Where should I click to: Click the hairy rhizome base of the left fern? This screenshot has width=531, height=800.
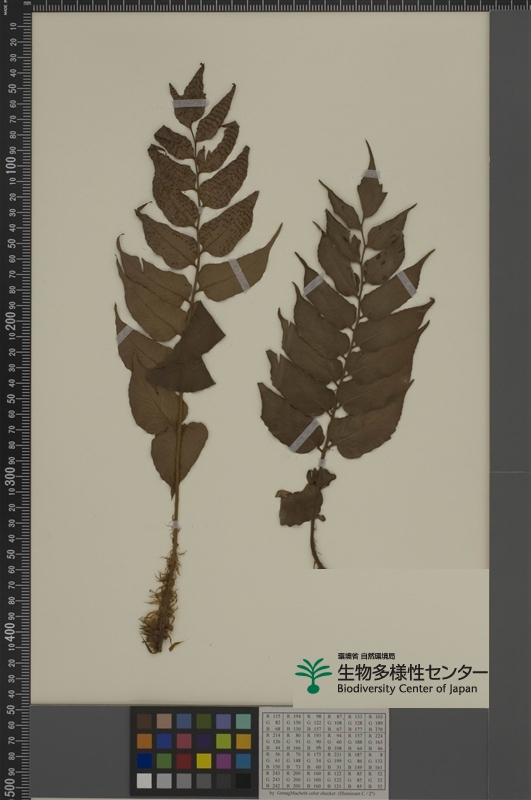coord(161,597)
